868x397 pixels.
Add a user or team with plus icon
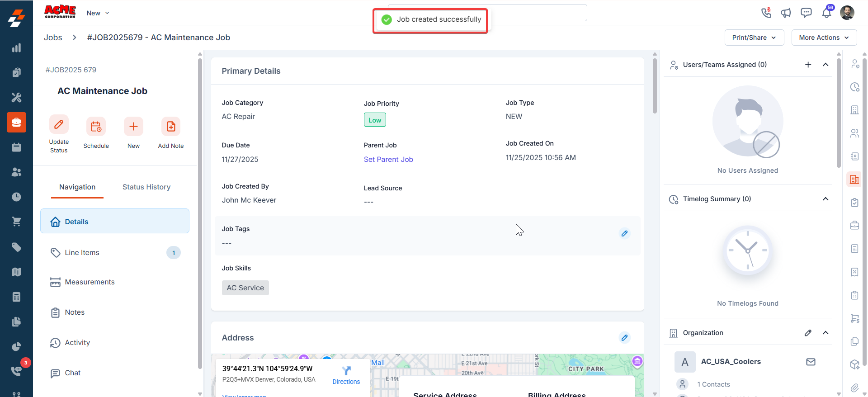click(808, 65)
